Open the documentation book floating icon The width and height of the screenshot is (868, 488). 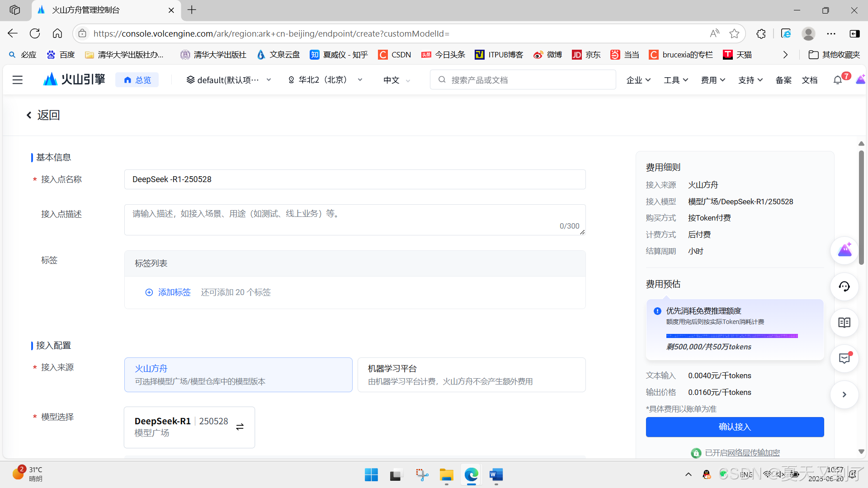pos(844,323)
